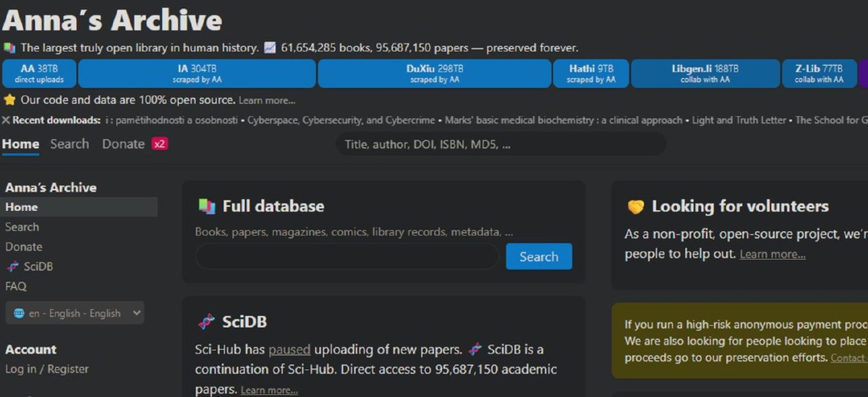Image resolution: width=868 pixels, height=397 pixels.
Task: Click the DNA icon next to SciDB heading
Action: (206, 322)
